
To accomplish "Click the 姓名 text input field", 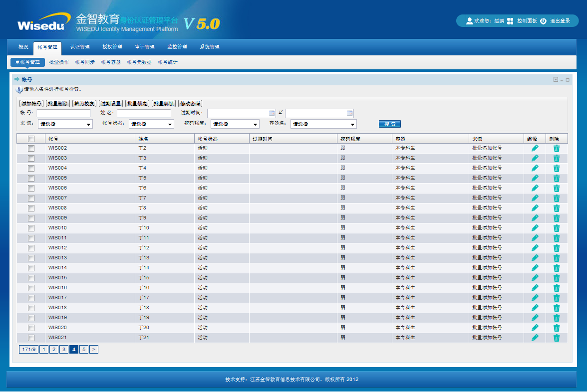I will click(144, 113).
